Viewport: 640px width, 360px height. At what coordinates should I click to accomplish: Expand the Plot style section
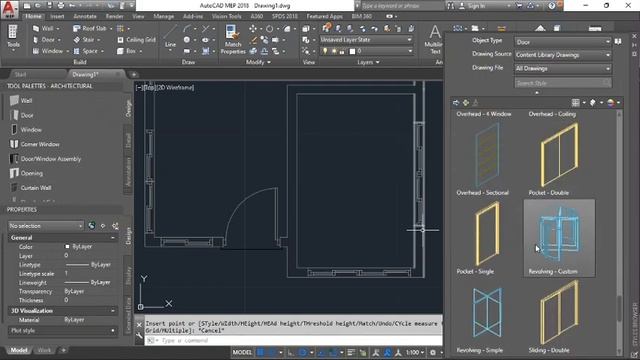pyautogui.click(x=113, y=331)
